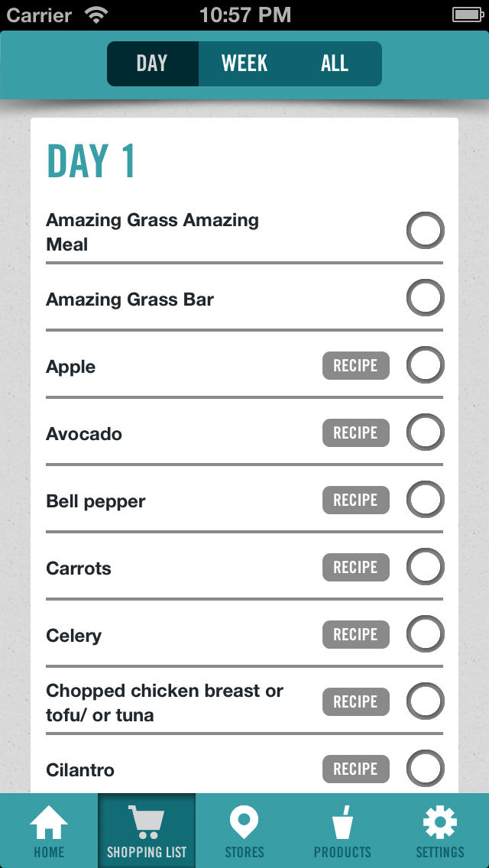View the recipe for Apple
This screenshot has height=868, width=489.
pyautogui.click(x=355, y=366)
